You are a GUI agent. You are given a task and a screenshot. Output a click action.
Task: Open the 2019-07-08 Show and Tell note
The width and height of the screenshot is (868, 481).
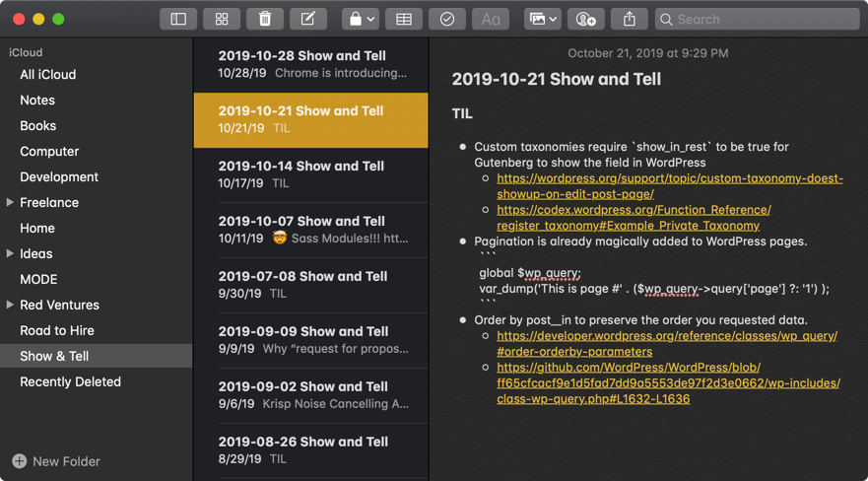tap(311, 285)
